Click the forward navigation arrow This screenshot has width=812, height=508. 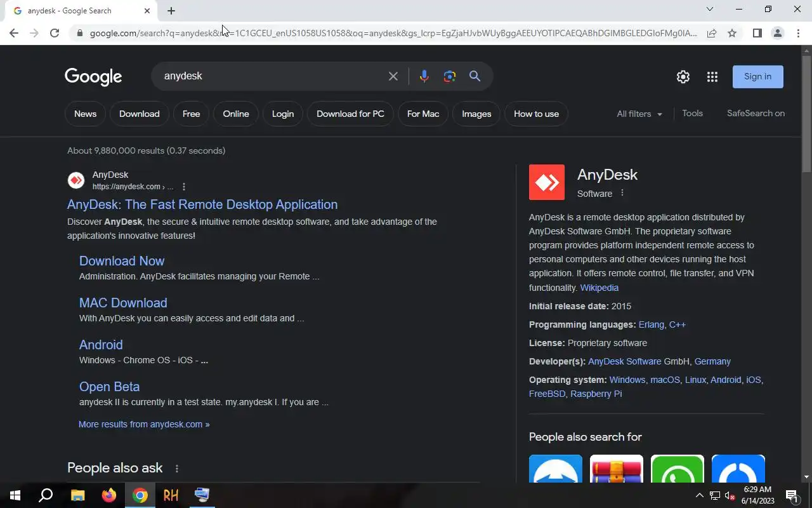click(x=34, y=33)
